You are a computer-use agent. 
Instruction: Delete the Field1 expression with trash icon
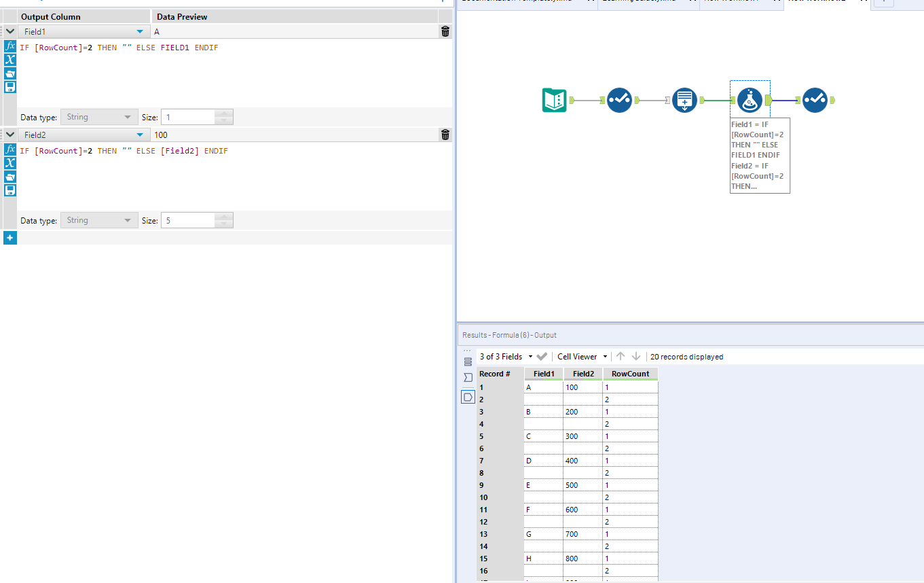pos(445,31)
